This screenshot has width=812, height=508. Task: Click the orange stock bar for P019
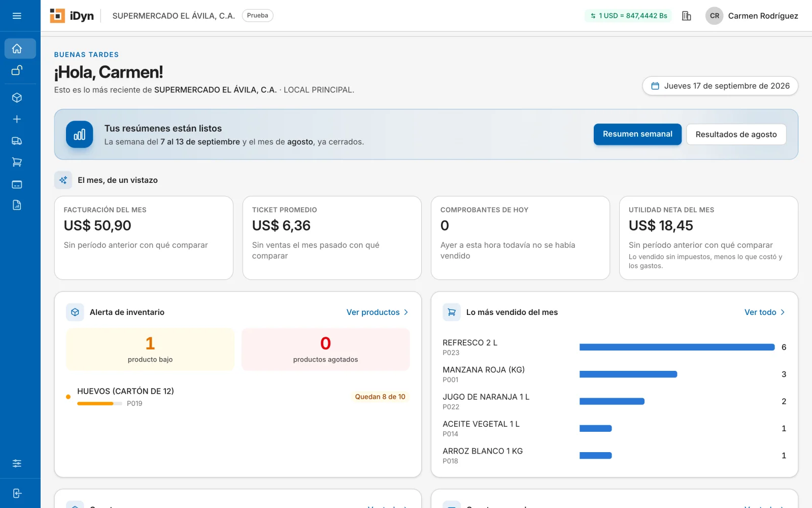(99, 403)
